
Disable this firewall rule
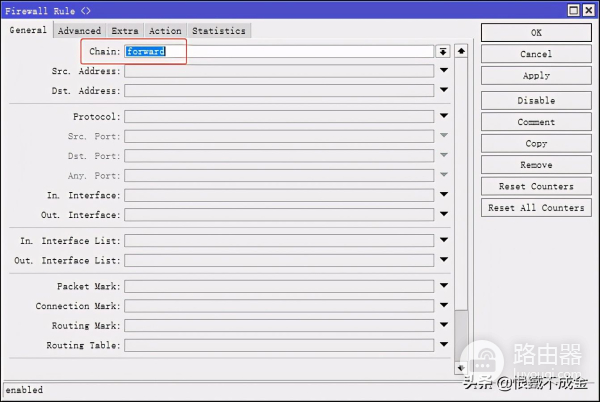(536, 101)
